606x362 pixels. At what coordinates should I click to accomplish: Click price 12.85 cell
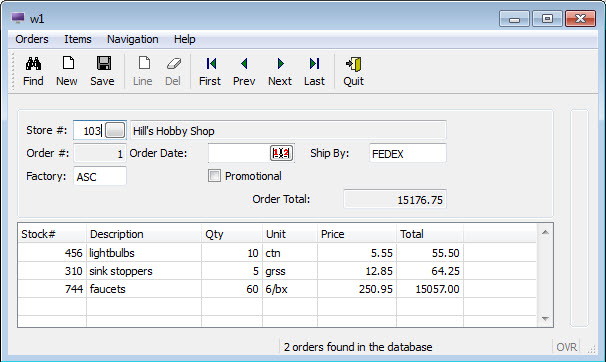tap(357, 271)
